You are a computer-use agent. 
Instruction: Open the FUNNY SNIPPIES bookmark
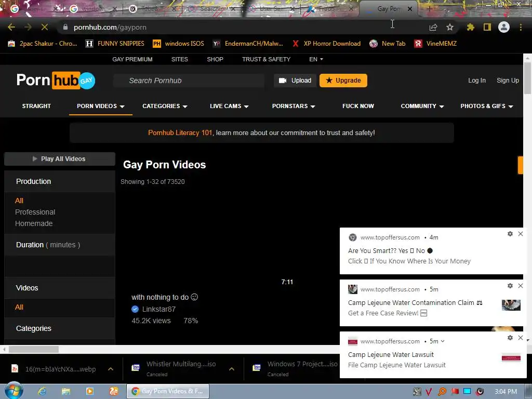pyautogui.click(x=115, y=44)
